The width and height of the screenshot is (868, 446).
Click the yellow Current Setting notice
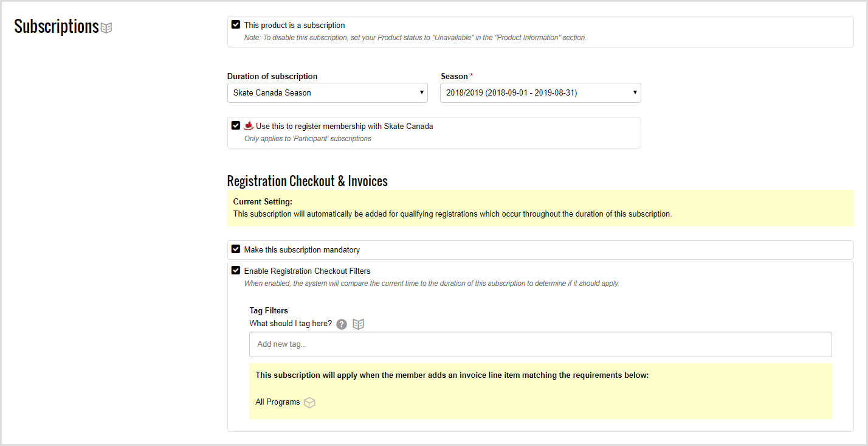tap(540, 207)
